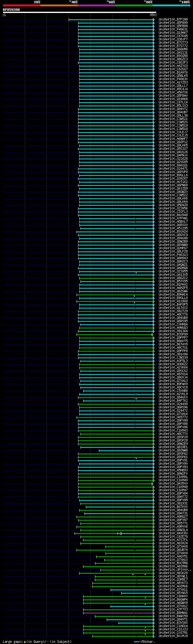Screen dimensions: 193x644
Task: Click the UniRef100_C0LEJ7 label
Action: pyautogui.click(x=173, y=132)
